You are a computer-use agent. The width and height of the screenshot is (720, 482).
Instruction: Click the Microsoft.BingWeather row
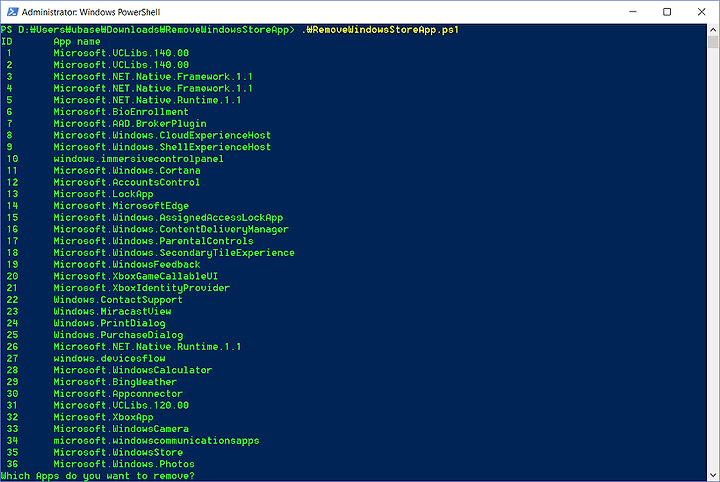(115, 382)
